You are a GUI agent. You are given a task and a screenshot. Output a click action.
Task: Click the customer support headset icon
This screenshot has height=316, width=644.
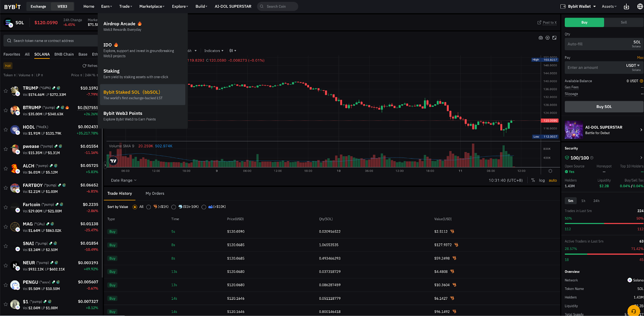634,311
